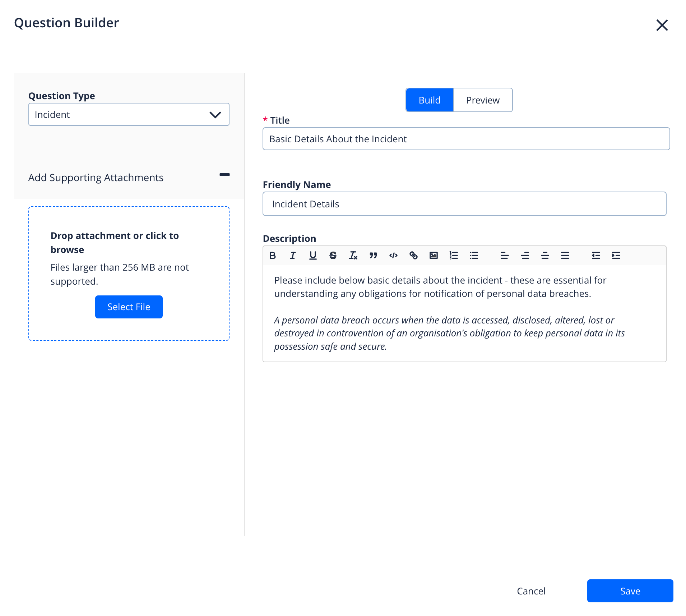
Task: Switch to the Preview tab
Action: 482,100
